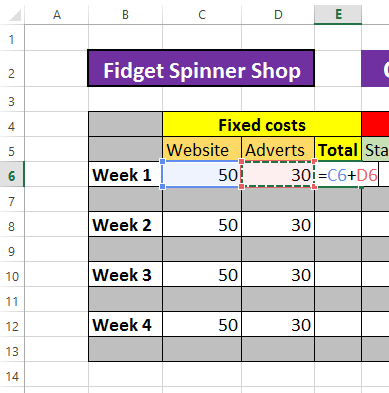Viewport: 389px width, 393px height.
Task: Select row 6 header
Action: [12, 175]
